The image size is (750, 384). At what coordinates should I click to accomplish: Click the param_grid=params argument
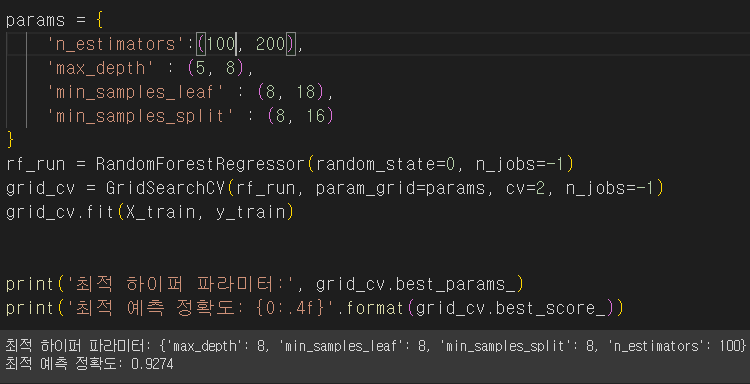[x=400, y=189]
